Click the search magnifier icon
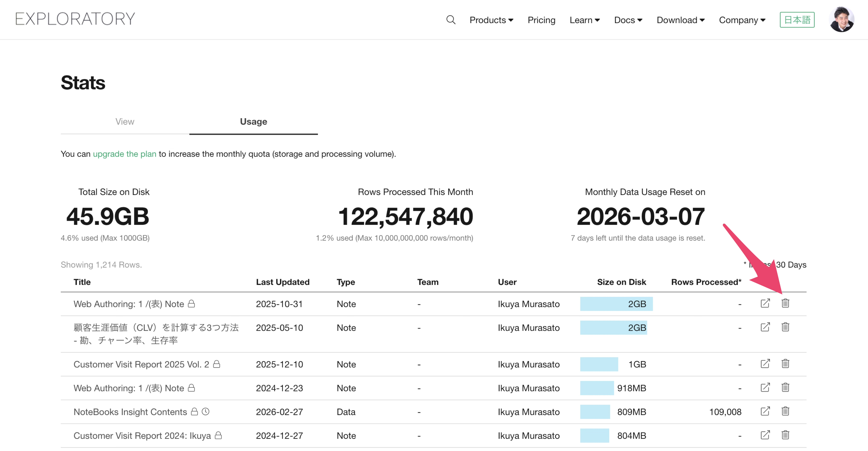 (451, 20)
